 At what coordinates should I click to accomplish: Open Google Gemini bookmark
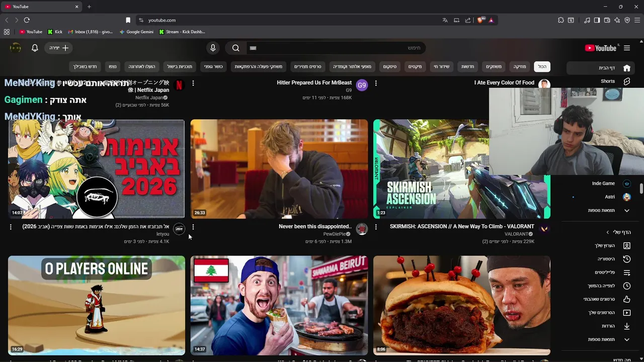pyautogui.click(x=136, y=32)
